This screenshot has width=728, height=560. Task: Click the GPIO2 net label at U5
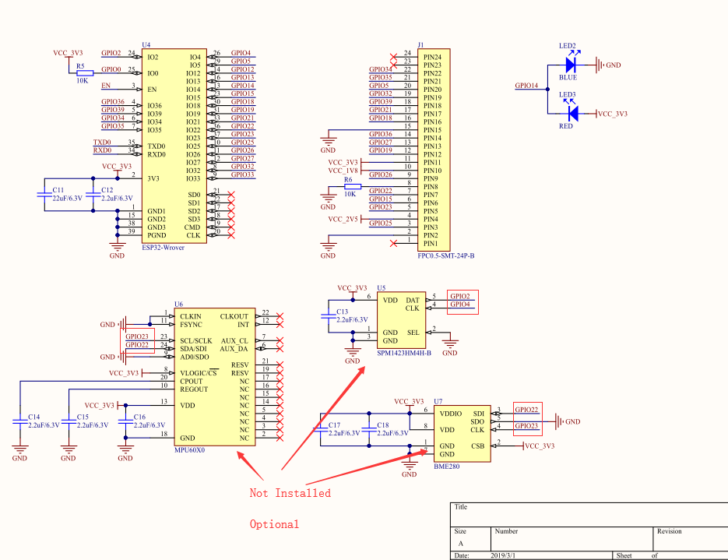460,296
